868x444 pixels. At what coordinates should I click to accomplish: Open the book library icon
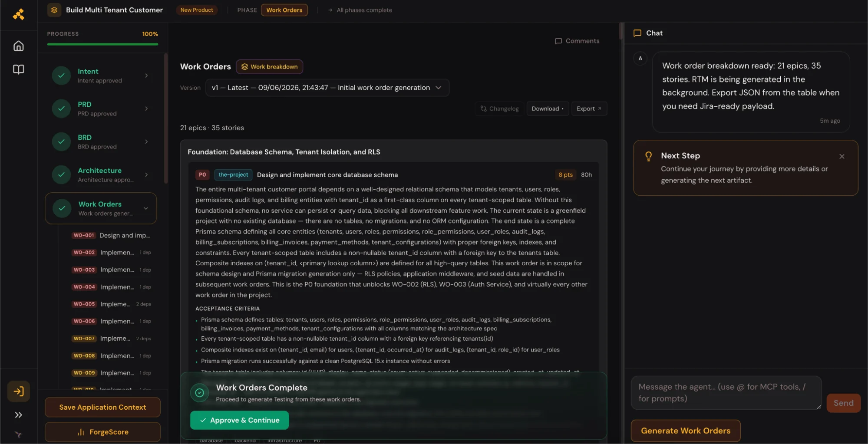pyautogui.click(x=18, y=69)
